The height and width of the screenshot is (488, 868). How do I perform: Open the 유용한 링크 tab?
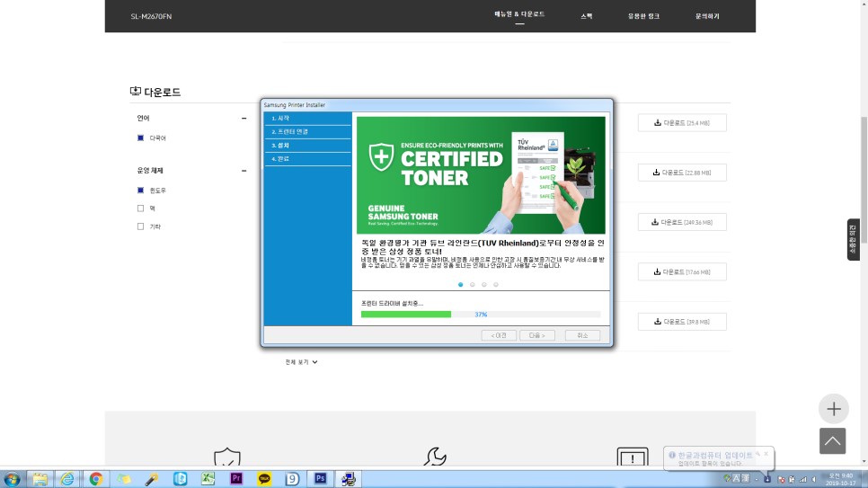pyautogui.click(x=643, y=16)
